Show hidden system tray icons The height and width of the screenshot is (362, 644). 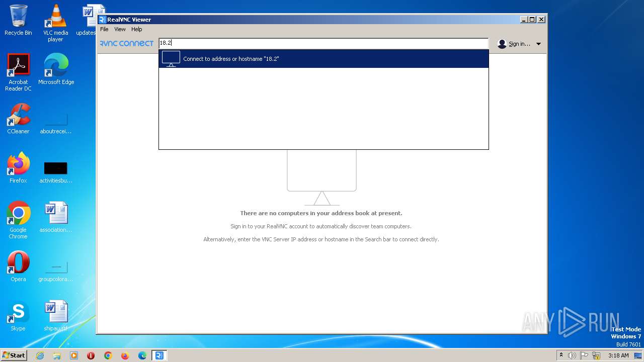tap(561, 355)
